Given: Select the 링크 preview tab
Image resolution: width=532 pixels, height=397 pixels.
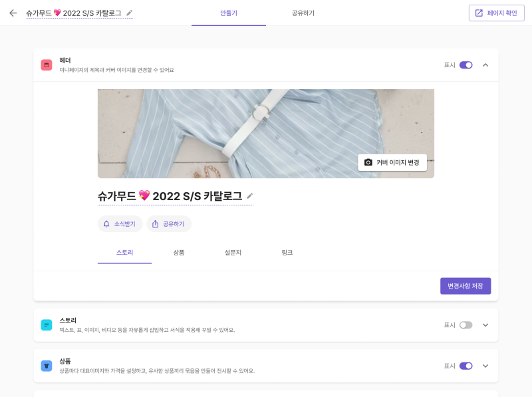Looking at the screenshot, I should point(287,253).
